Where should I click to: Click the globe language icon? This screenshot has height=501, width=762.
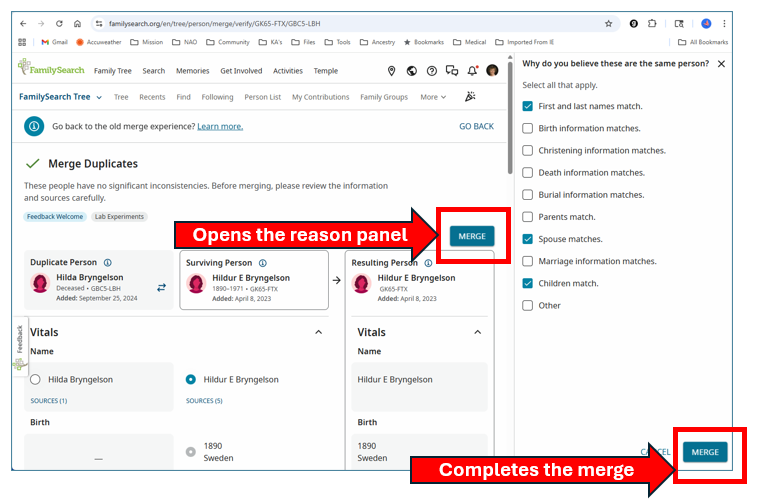pos(412,71)
